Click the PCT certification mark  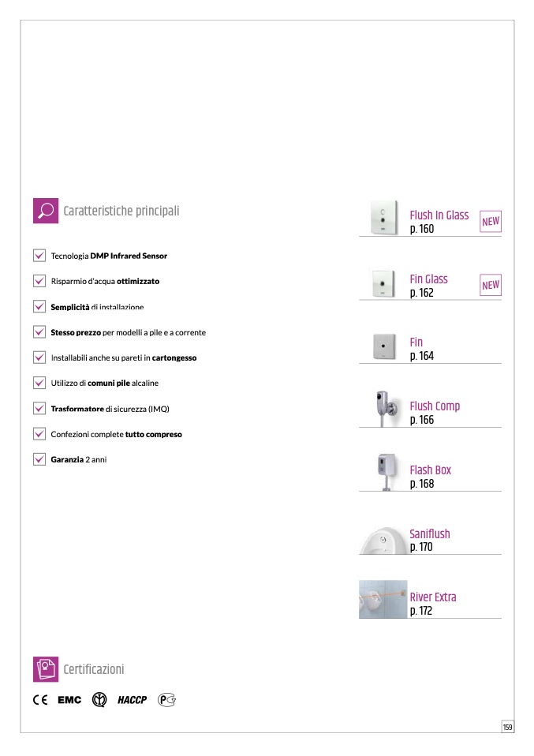[166, 700]
